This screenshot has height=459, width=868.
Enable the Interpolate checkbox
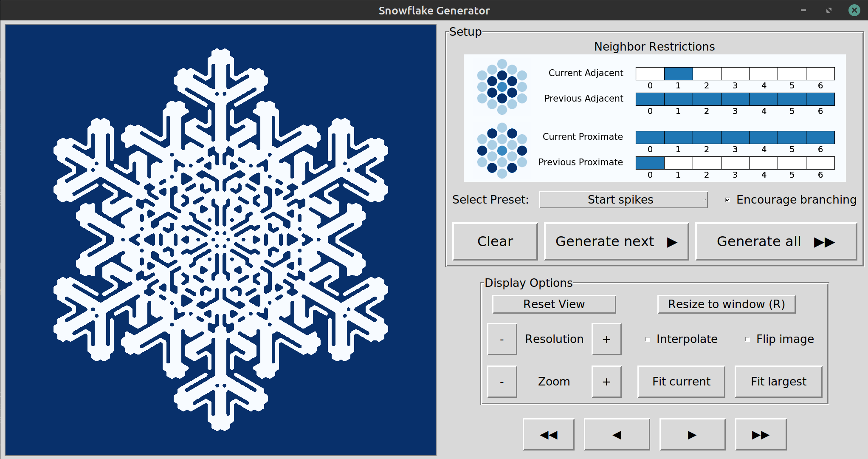[x=648, y=339]
